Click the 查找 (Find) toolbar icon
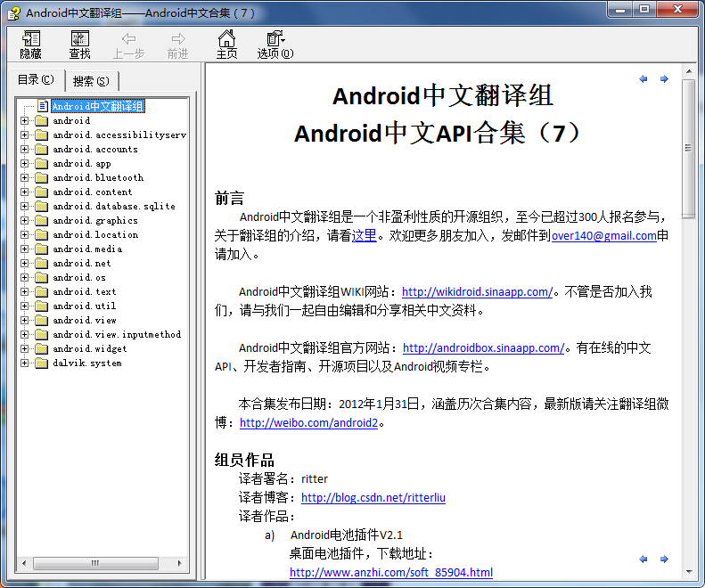705x588 pixels. [x=80, y=45]
